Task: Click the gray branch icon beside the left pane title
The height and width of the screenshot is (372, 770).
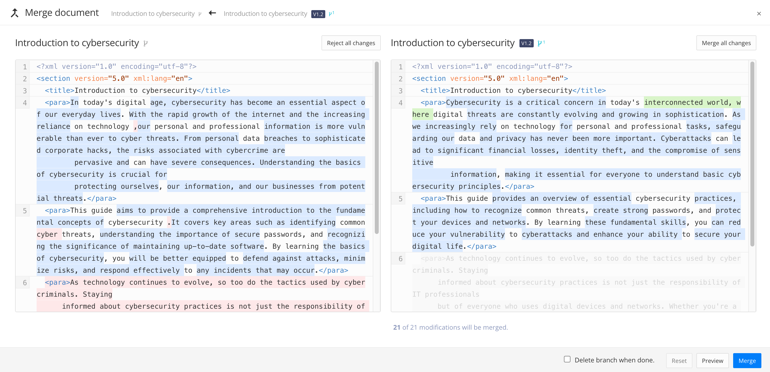Action: point(145,43)
